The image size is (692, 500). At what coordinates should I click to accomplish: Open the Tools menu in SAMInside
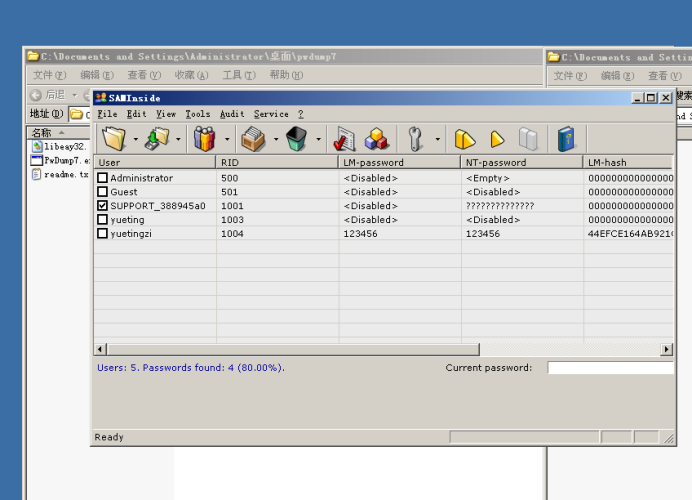[198, 114]
